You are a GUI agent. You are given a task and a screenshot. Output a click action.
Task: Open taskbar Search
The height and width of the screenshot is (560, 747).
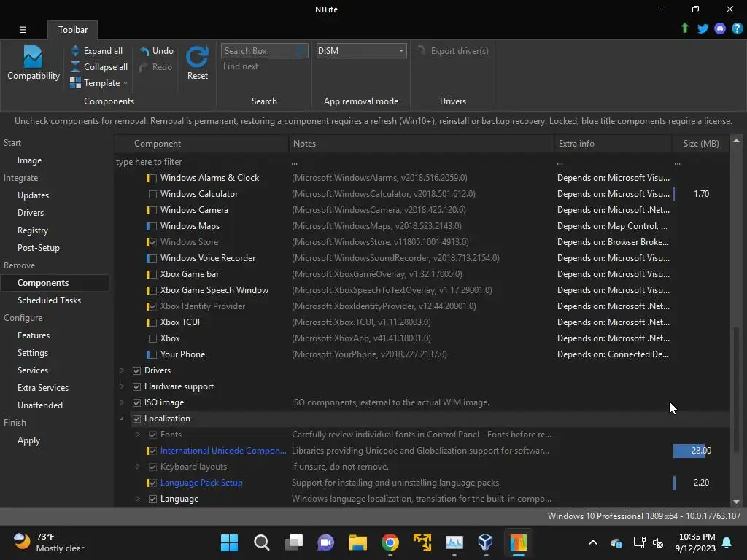(x=262, y=542)
